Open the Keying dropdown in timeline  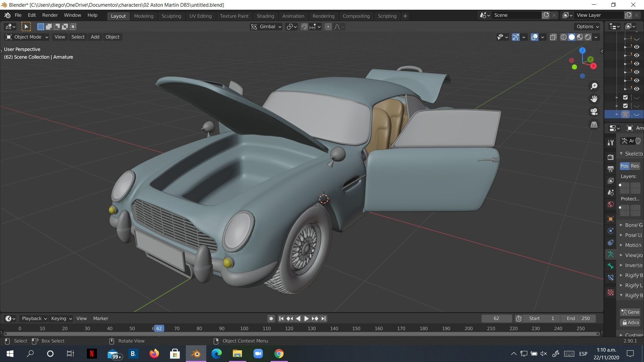[x=61, y=318]
